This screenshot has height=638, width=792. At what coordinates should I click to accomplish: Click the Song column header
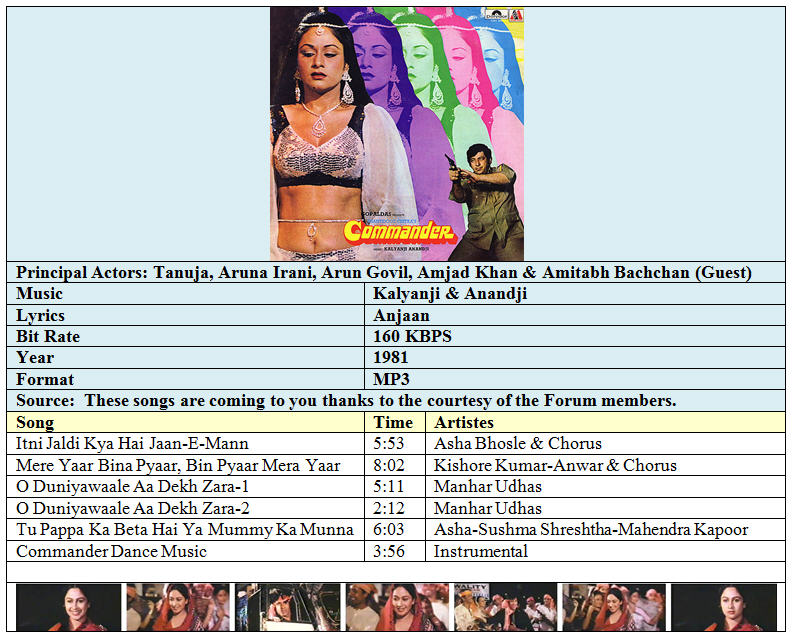pyautogui.click(x=185, y=422)
